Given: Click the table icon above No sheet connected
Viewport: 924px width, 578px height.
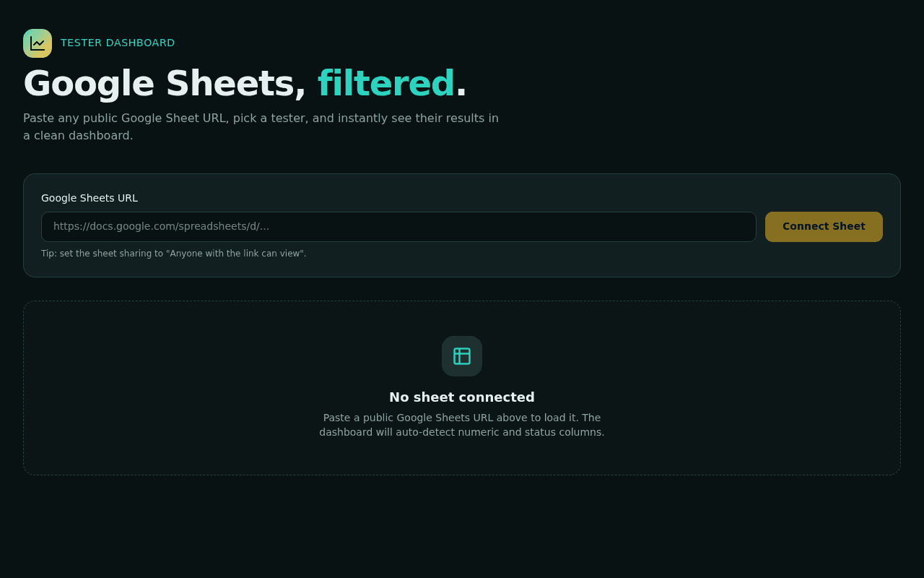Looking at the screenshot, I should pyautogui.click(x=462, y=356).
